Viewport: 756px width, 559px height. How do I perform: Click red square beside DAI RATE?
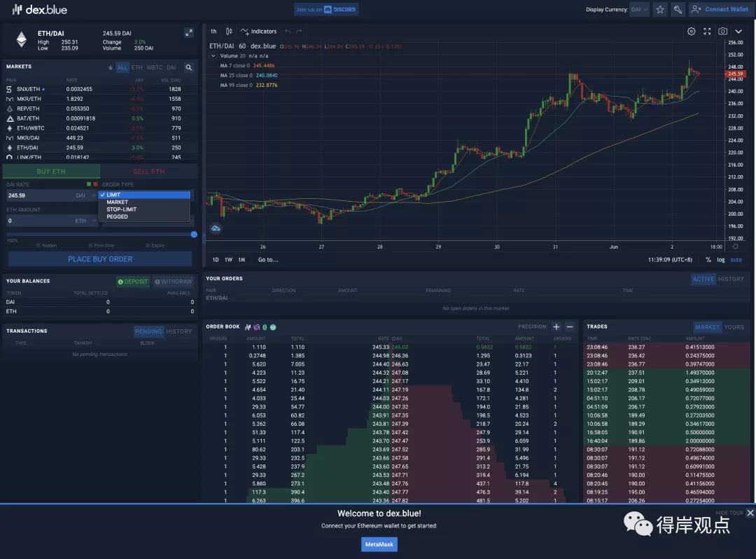[95, 184]
